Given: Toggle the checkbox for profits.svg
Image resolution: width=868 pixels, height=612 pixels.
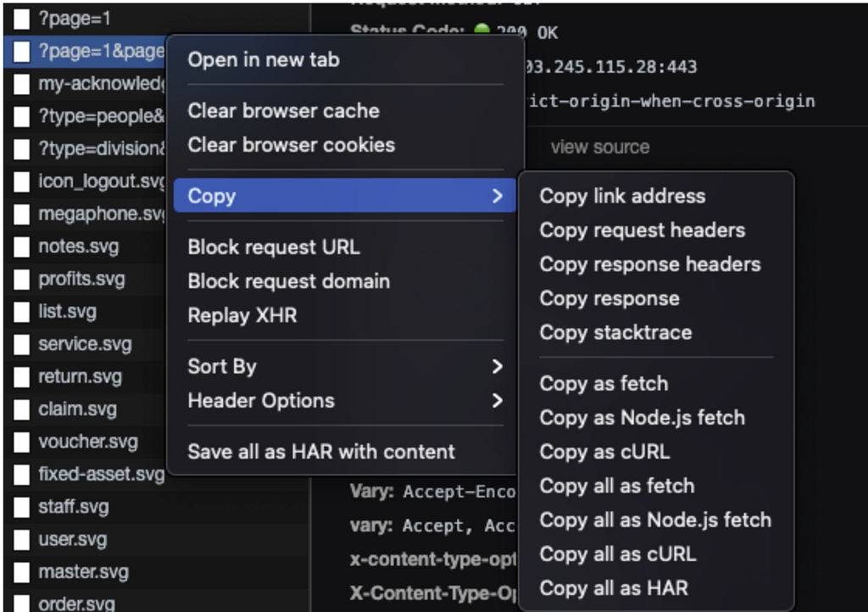Looking at the screenshot, I should [x=21, y=280].
